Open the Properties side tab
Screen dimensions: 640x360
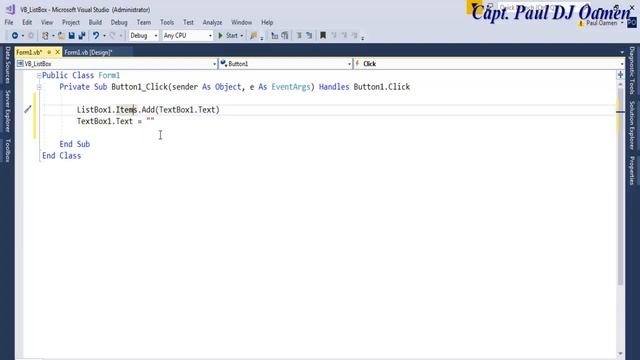(x=631, y=171)
